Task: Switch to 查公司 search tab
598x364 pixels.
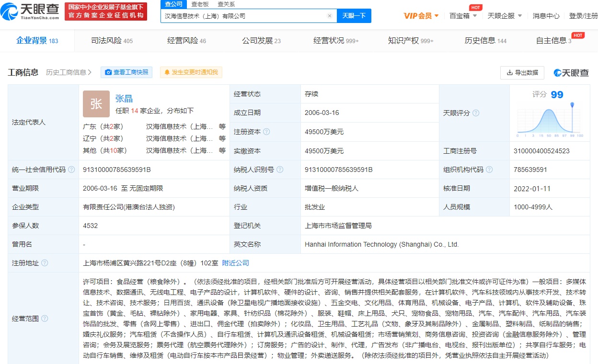Action: (173, 4)
